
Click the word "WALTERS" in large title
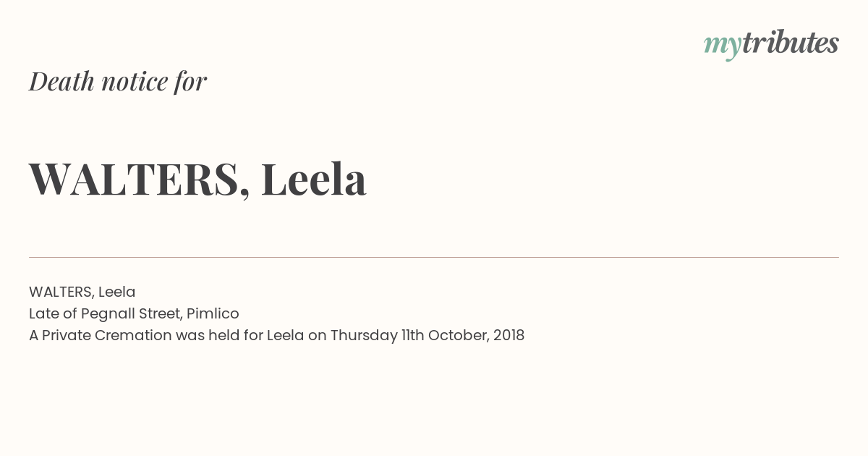[x=134, y=179]
